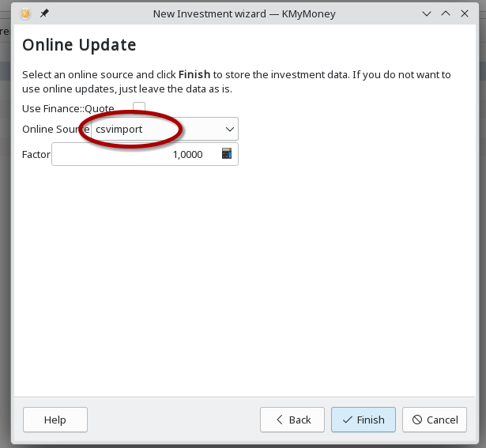Screen dimensions: 486x448
Task: Click the checkmark icon on Finish
Action: pos(347,420)
